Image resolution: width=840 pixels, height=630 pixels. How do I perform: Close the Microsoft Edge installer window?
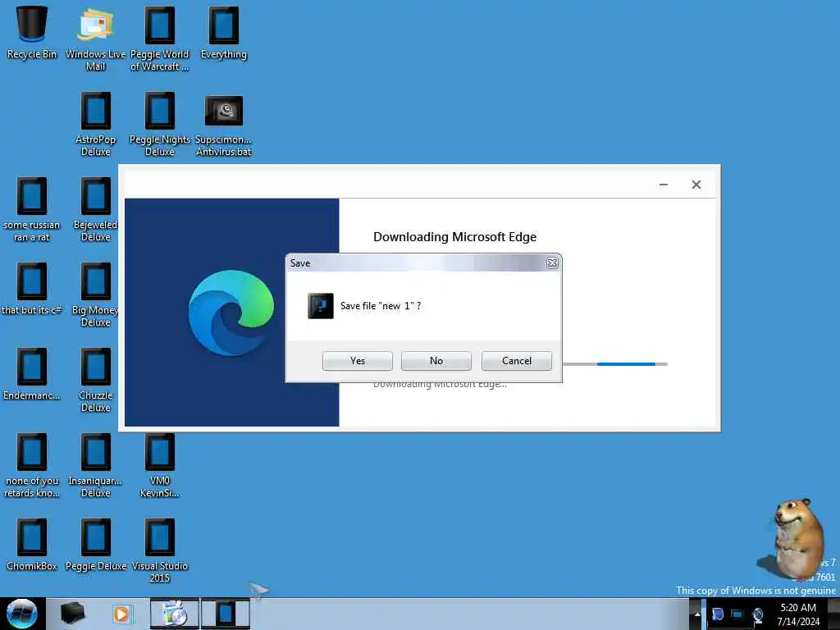696,185
